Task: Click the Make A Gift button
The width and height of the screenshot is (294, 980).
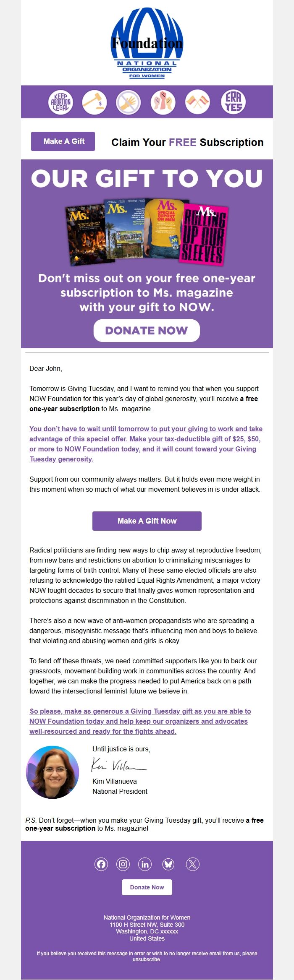Action: pyautogui.click(x=62, y=141)
